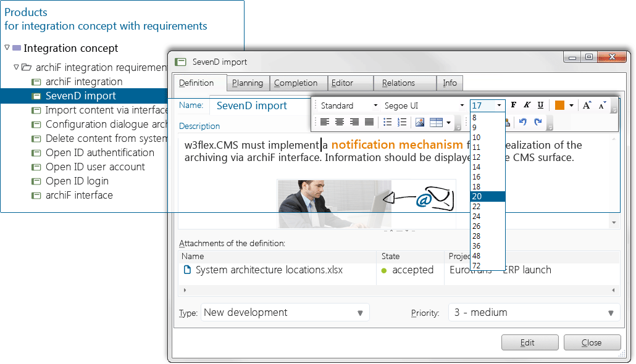The image size is (636, 364).
Task: Click the requirement icon in dialog title bar
Action: (x=180, y=62)
